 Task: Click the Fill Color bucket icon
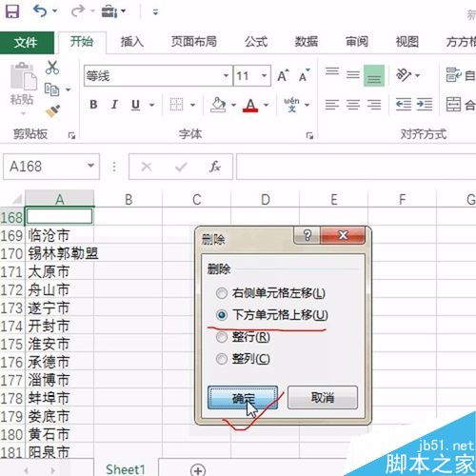click(218, 105)
